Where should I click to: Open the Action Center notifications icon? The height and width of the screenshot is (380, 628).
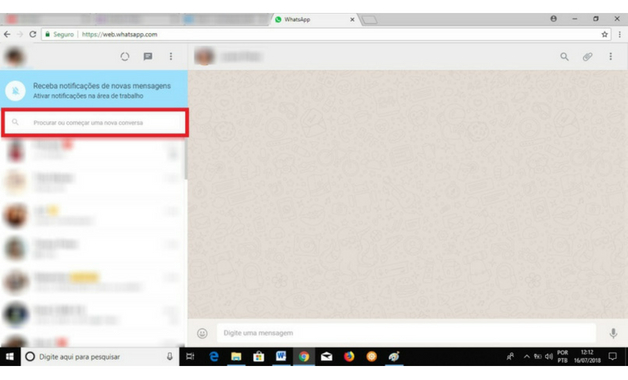tap(612, 356)
